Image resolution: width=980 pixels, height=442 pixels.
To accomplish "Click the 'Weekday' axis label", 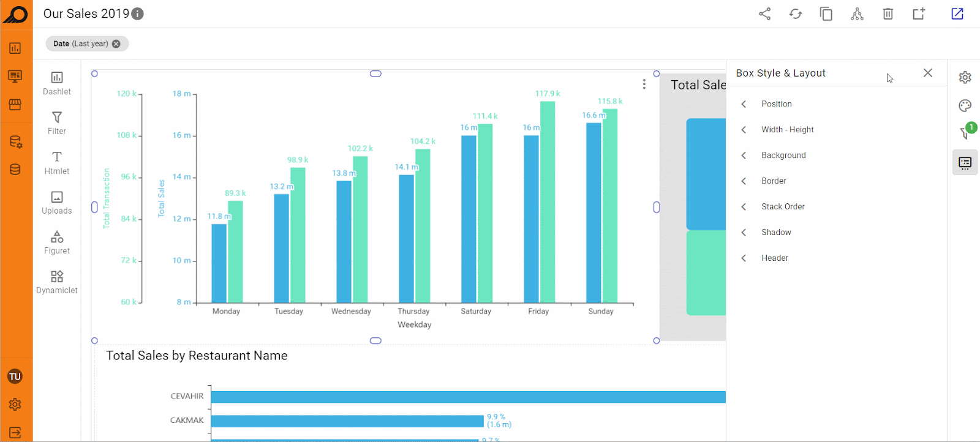I will pyautogui.click(x=415, y=325).
